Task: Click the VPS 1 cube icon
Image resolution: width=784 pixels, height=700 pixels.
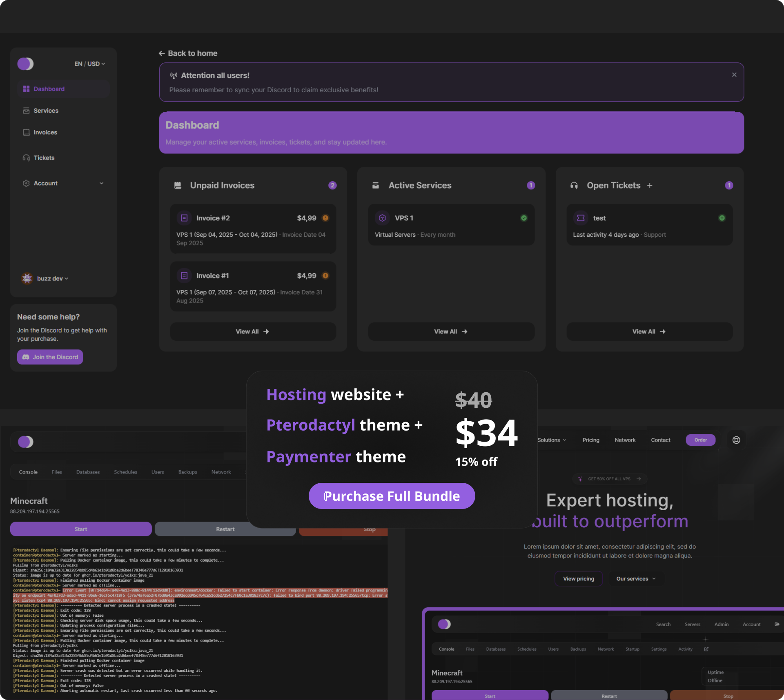Action: [x=382, y=218]
